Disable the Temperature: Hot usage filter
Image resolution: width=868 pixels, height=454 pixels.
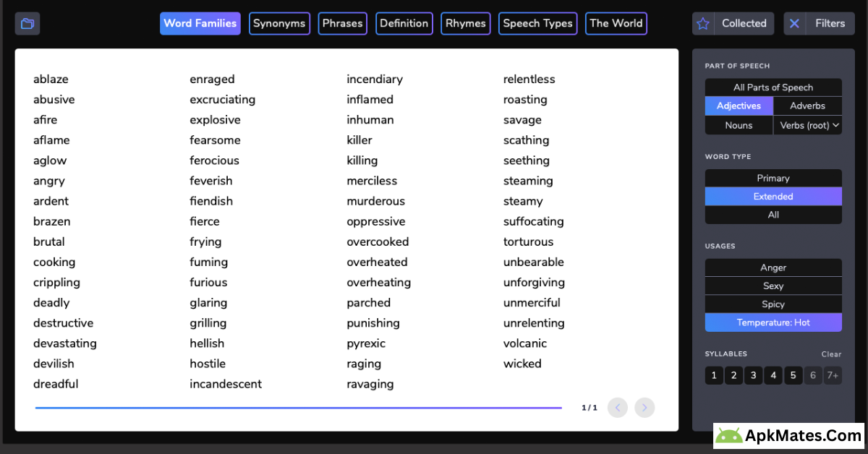(773, 322)
